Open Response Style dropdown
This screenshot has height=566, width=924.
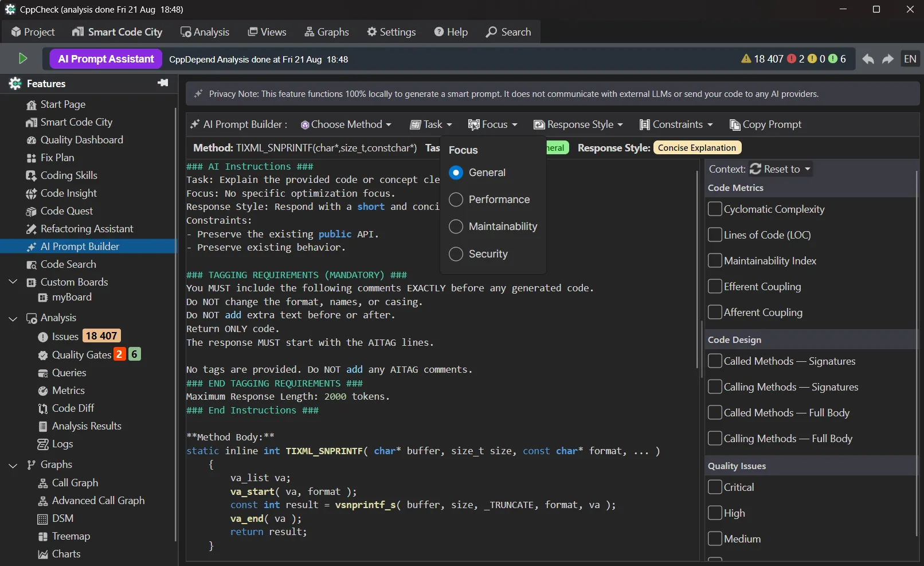578,124
